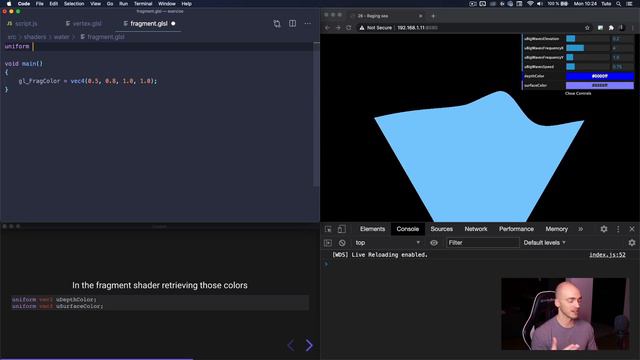Go to previous slide with left chevron
This screenshot has height=360, width=640.
point(291,345)
